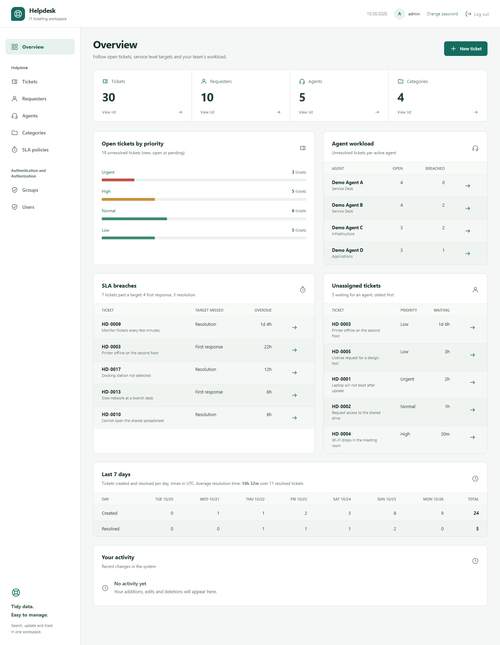Click View list under Tickets count
The image size is (500, 645).
pos(109,112)
